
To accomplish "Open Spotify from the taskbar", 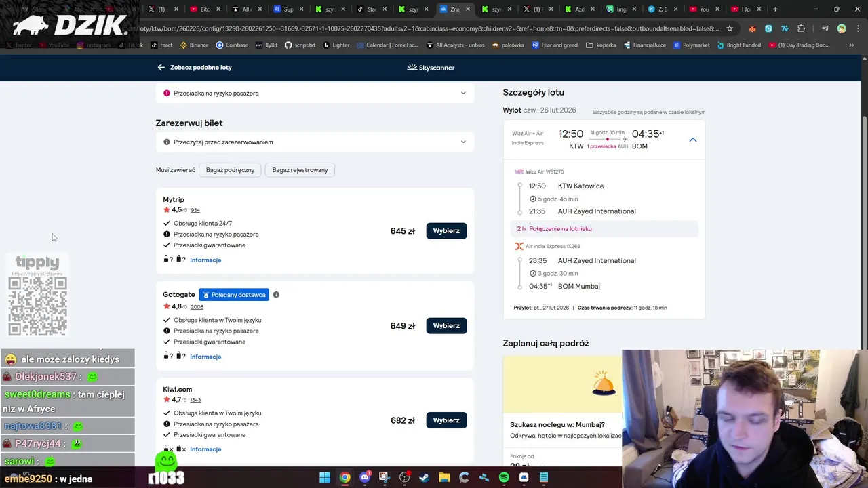I will pos(504,478).
